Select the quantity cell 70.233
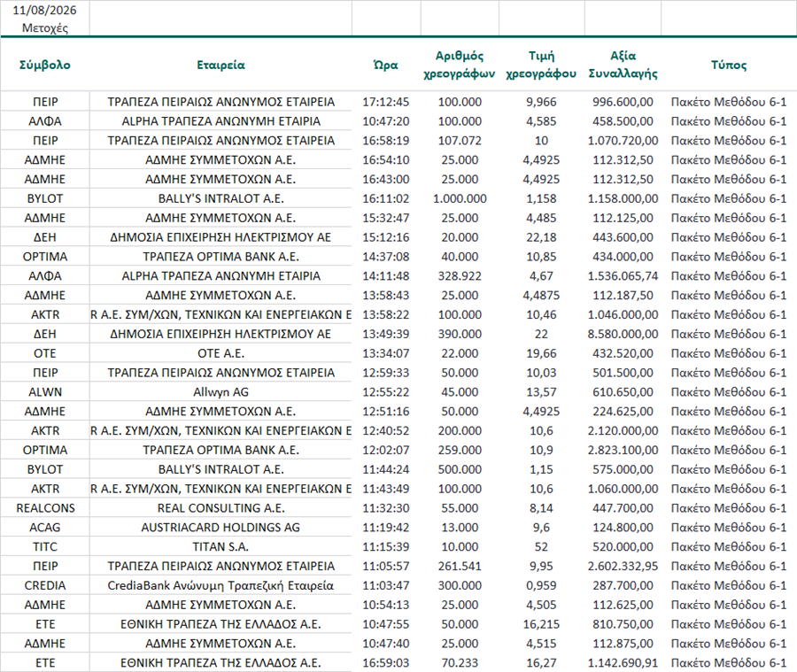The width and height of the screenshot is (797, 672). pyautogui.click(x=460, y=662)
